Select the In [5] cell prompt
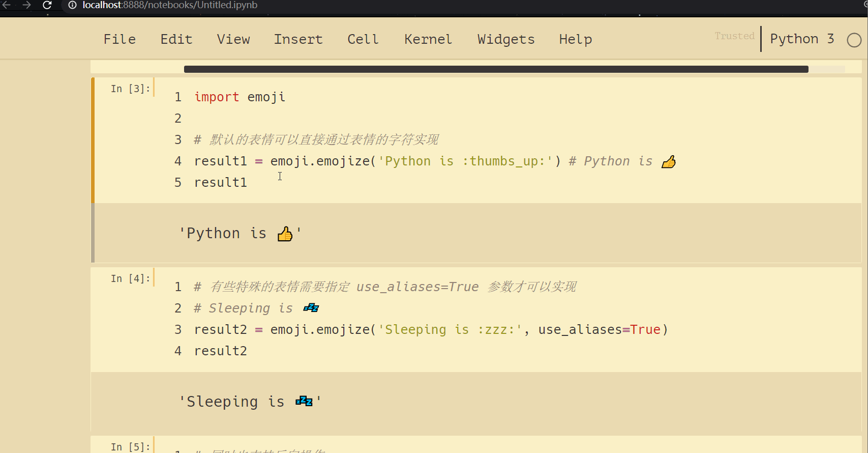The height and width of the screenshot is (453, 868). [x=131, y=446]
